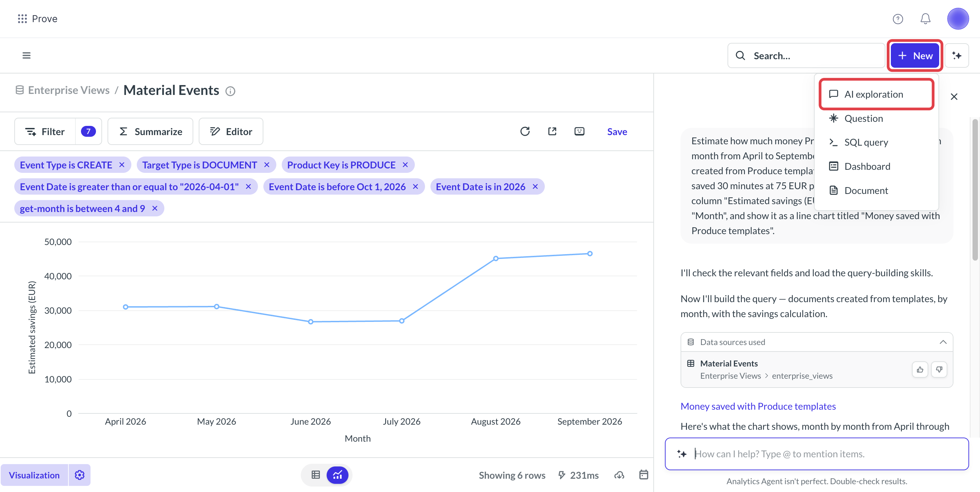The image size is (980, 492).
Task: Open the Money saved with Produce templates link
Action: tap(758, 406)
